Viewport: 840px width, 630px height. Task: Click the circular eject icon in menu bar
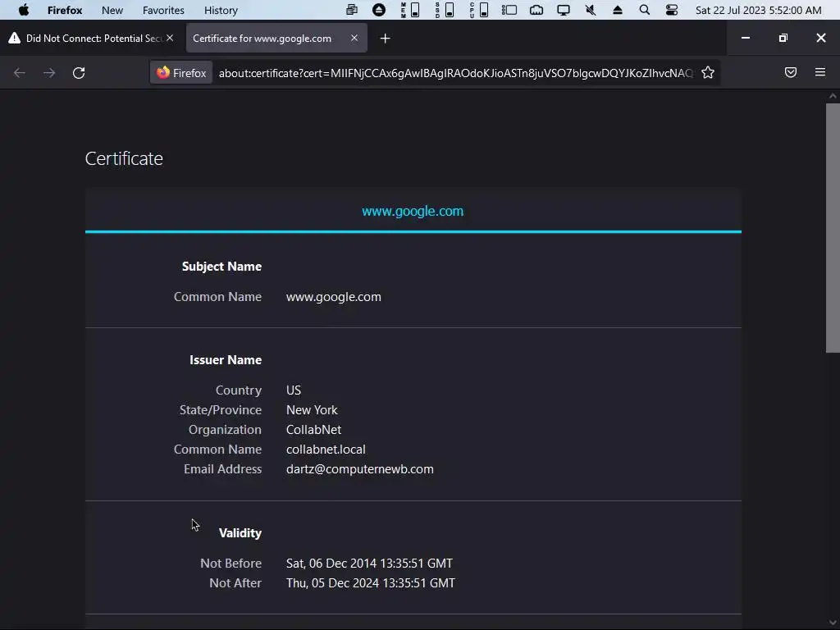pyautogui.click(x=379, y=10)
